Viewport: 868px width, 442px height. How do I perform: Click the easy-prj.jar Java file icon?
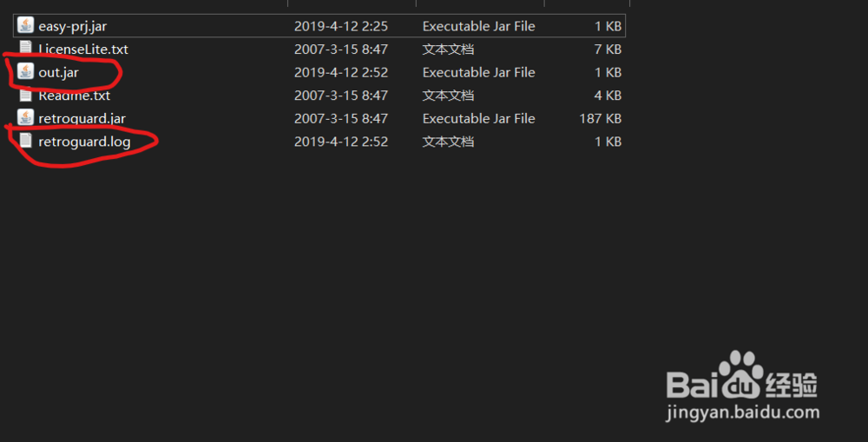coord(26,26)
